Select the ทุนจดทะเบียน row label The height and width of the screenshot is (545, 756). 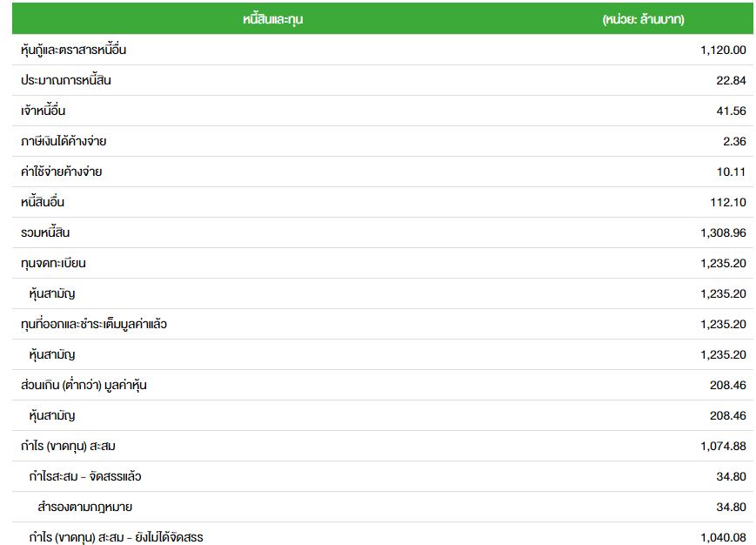[53, 263]
